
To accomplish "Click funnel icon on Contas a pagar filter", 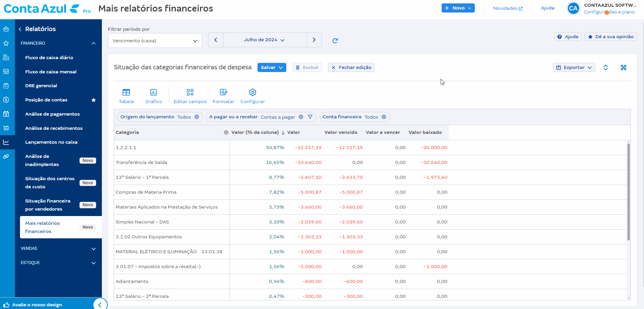I will (310, 117).
